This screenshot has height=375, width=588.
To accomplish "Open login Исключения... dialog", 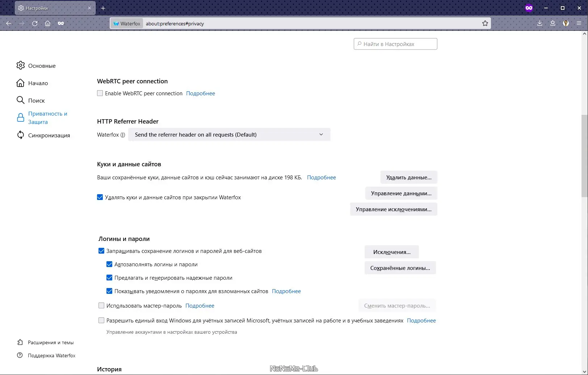I will pyautogui.click(x=392, y=252).
